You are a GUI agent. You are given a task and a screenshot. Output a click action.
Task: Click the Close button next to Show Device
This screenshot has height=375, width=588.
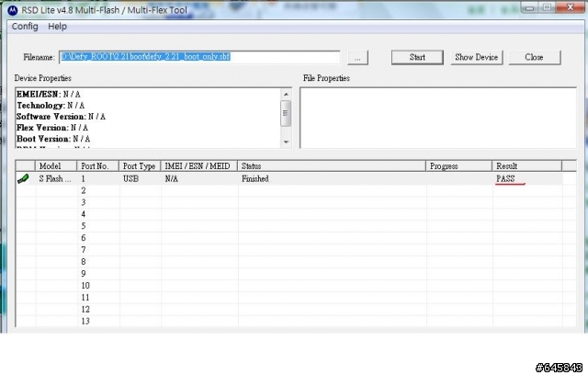535,57
